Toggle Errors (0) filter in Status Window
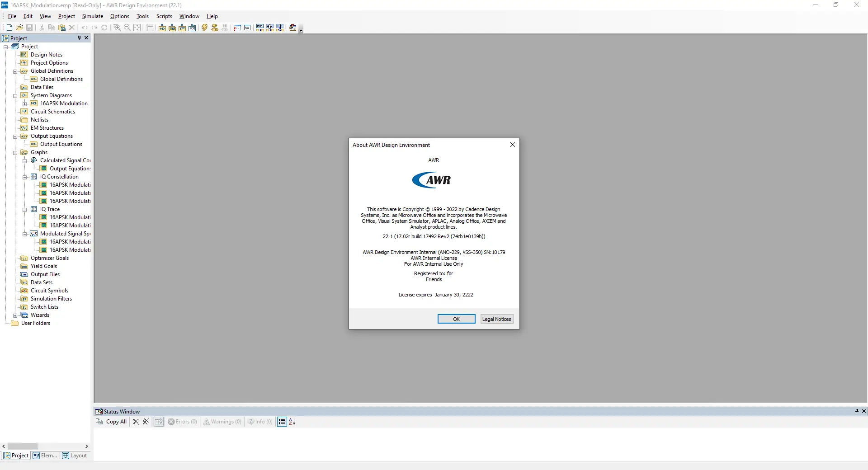 click(x=183, y=422)
